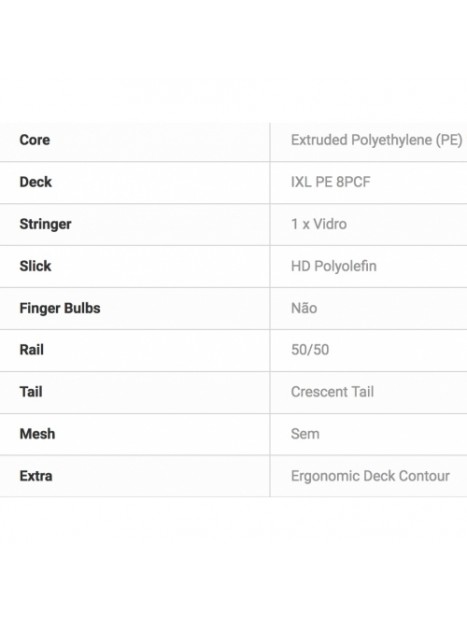This screenshot has height=622, width=467.
Task: Select the Não value for Finger Bulbs
Action: (304, 308)
